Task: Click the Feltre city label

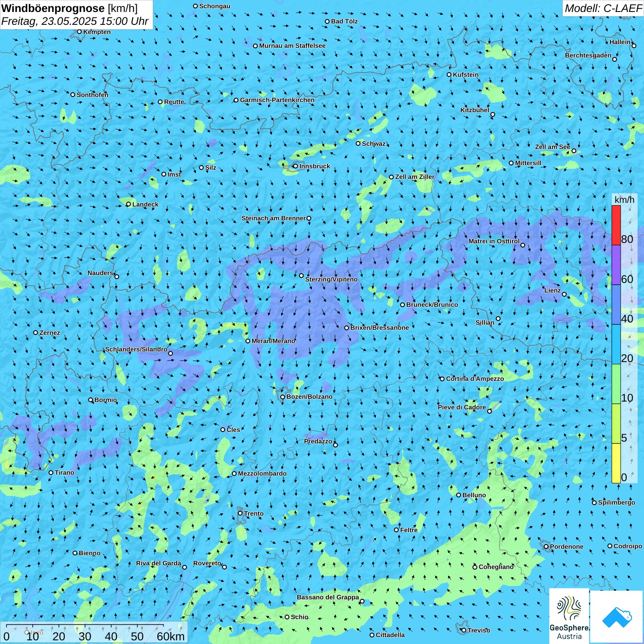Action: (x=408, y=530)
